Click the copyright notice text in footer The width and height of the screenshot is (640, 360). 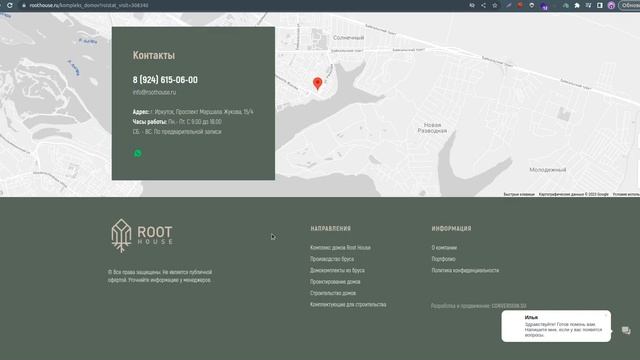coord(160,276)
